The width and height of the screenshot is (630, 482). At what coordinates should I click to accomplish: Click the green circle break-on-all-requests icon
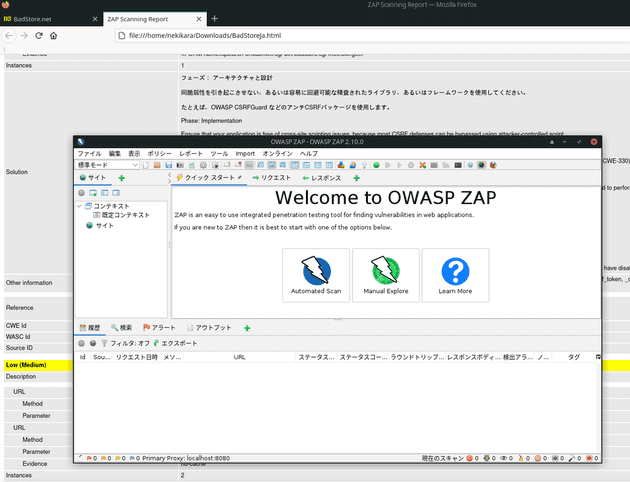click(376, 165)
